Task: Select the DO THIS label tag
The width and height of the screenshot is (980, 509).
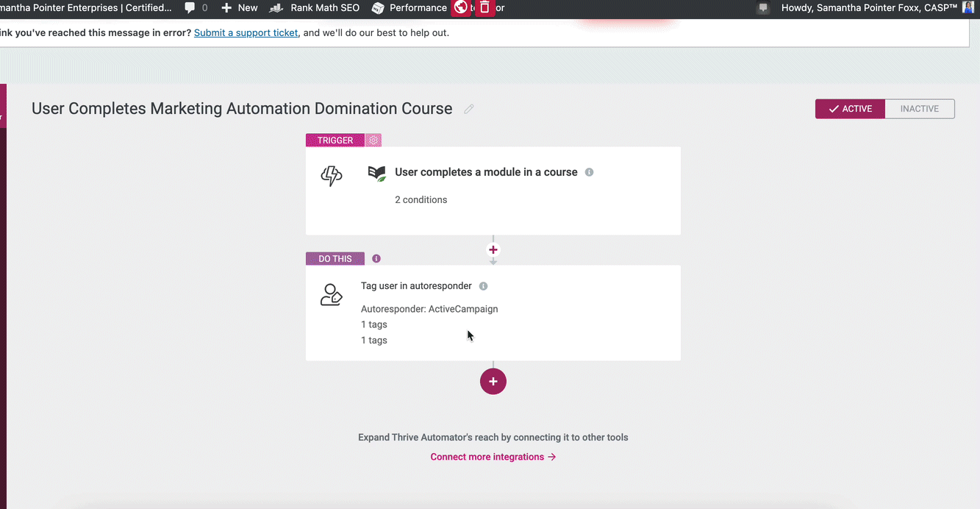Action: (335, 259)
